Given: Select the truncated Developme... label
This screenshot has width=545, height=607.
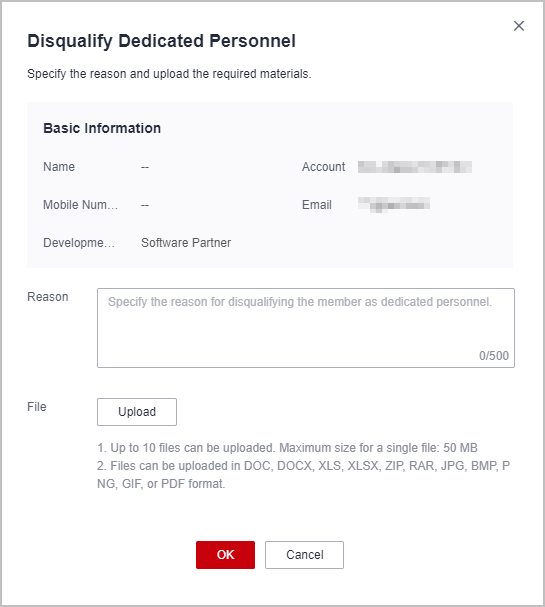Looking at the screenshot, I should (x=79, y=243).
